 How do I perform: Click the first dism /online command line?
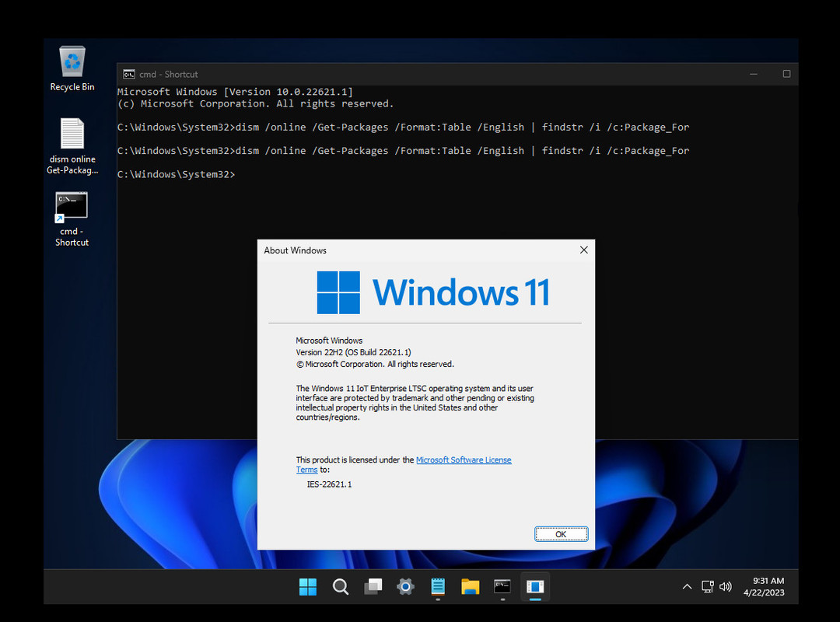click(x=404, y=128)
